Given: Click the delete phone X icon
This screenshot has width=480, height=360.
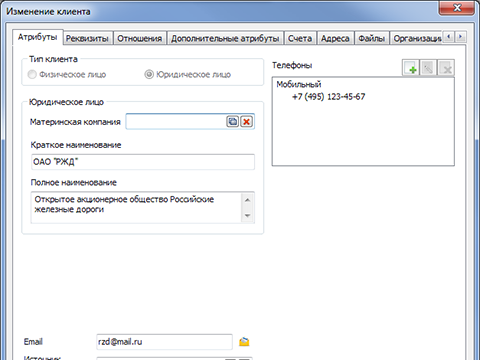Looking at the screenshot, I should 446,68.
